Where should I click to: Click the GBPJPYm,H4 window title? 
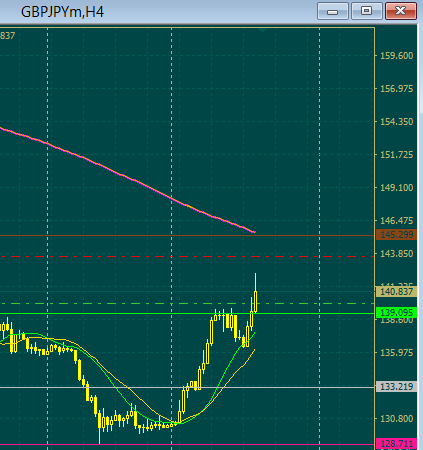62,12
